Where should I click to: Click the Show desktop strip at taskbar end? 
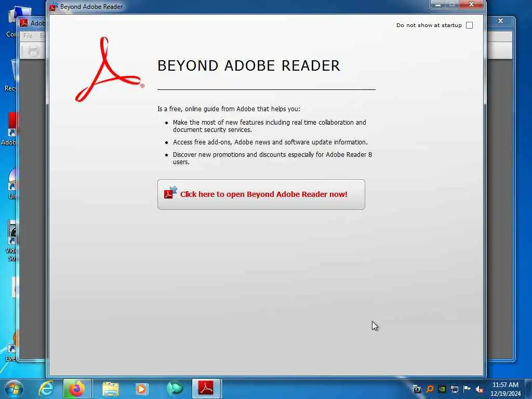pyautogui.click(x=528, y=389)
